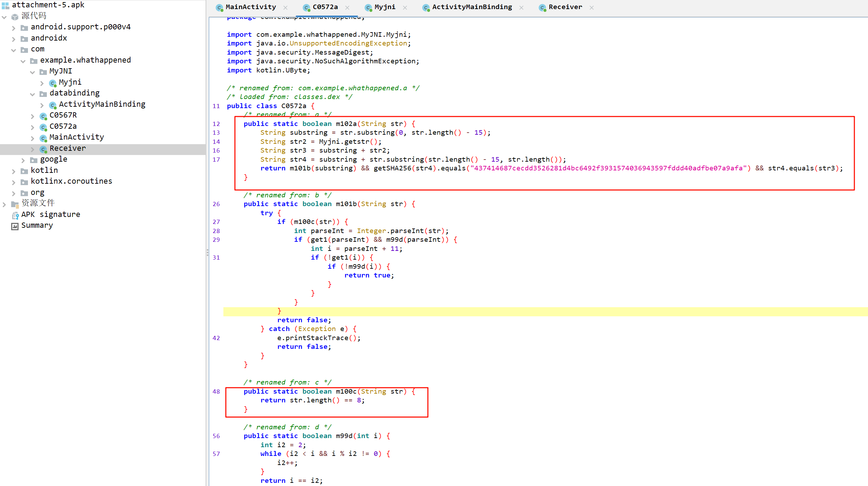The image size is (868, 486).
Task: Expand the androidx package node
Action: tap(14, 39)
